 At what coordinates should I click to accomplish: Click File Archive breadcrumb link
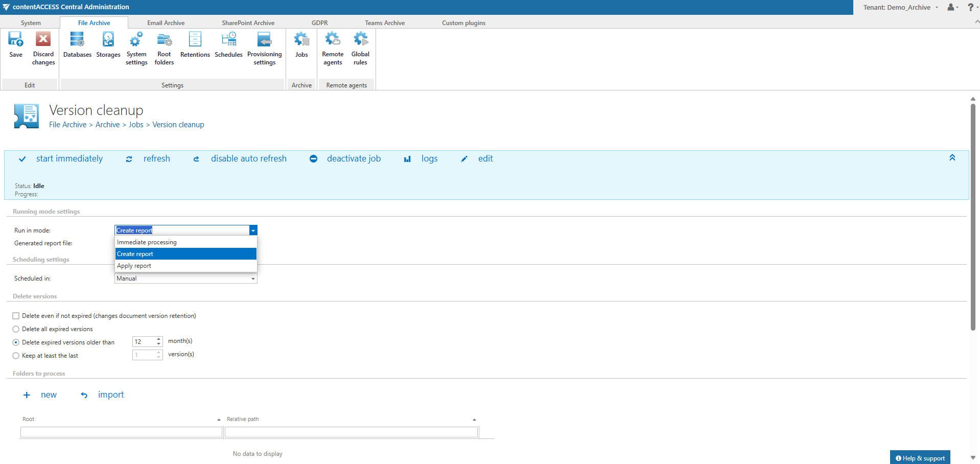tap(68, 125)
